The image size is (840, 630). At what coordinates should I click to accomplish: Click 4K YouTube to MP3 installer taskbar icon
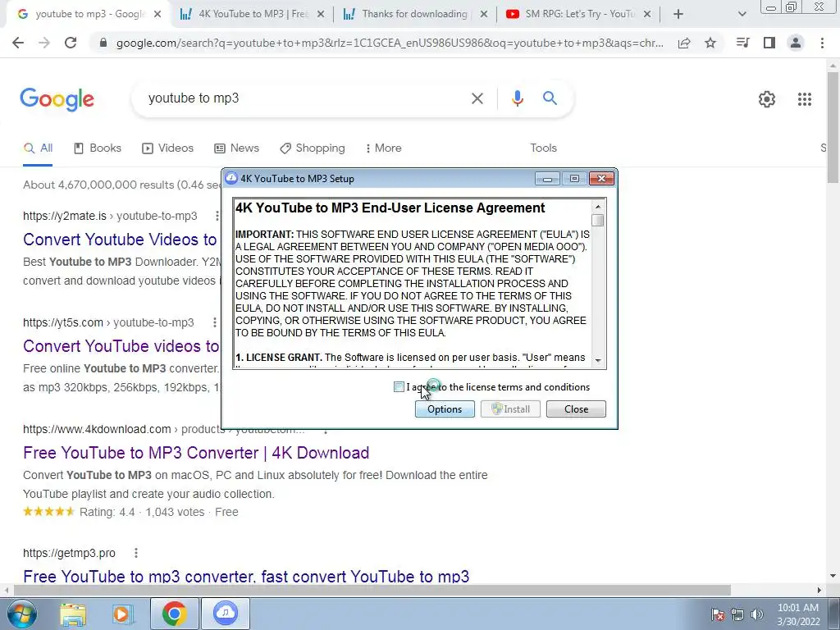click(226, 614)
